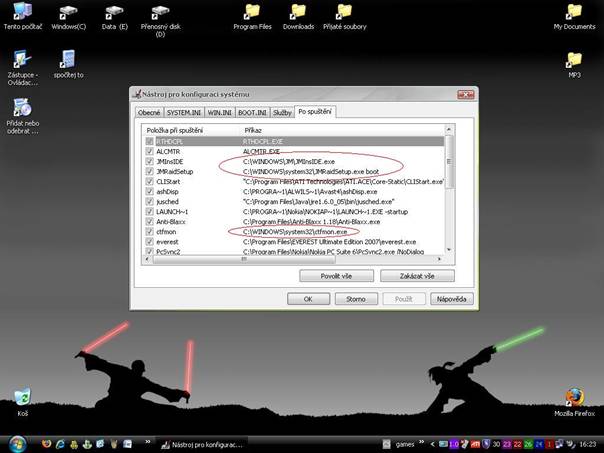Open the Zástupce - Ovládací panely shortcut
This screenshot has width=604, height=453.
pyautogui.click(x=22, y=60)
